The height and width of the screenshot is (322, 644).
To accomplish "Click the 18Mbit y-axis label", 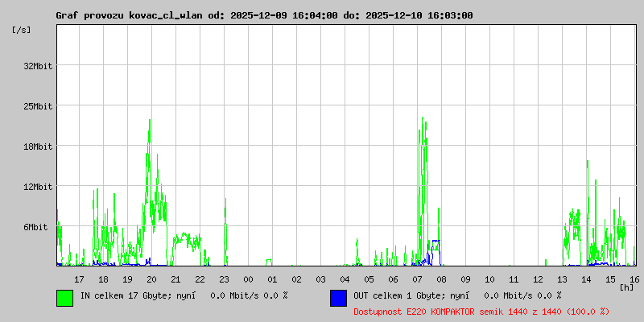I will click(38, 147).
